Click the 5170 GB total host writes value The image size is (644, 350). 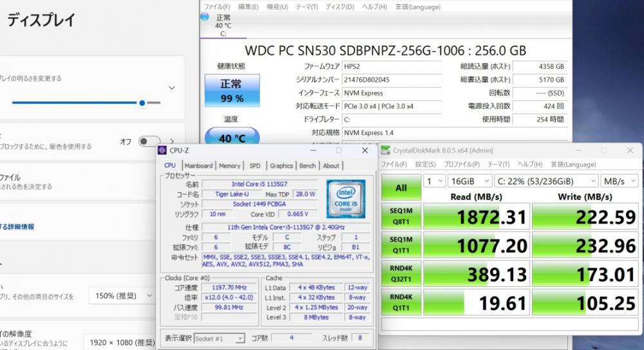[x=540, y=80]
